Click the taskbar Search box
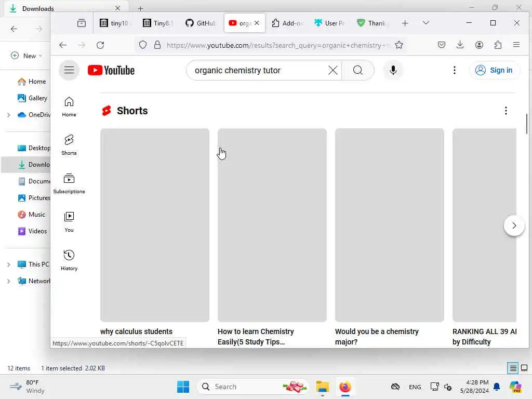 point(253,387)
